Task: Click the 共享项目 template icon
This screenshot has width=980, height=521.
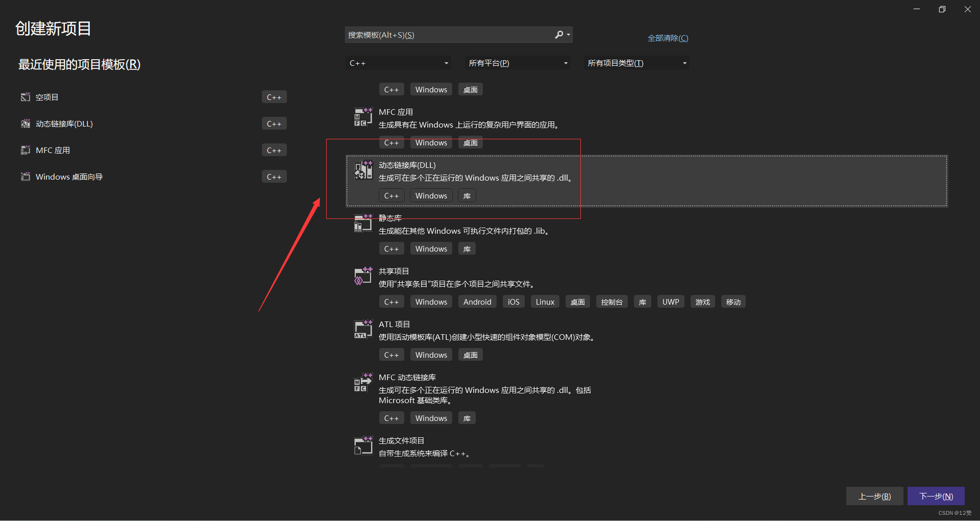Action: click(x=363, y=277)
